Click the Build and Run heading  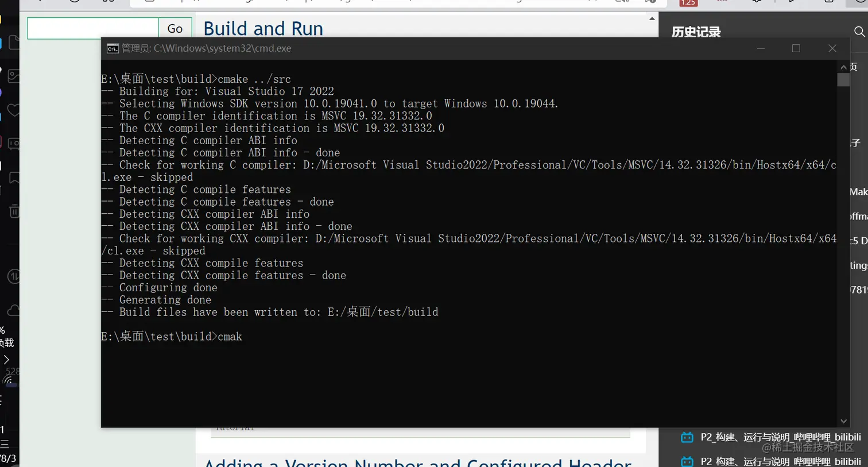(263, 28)
